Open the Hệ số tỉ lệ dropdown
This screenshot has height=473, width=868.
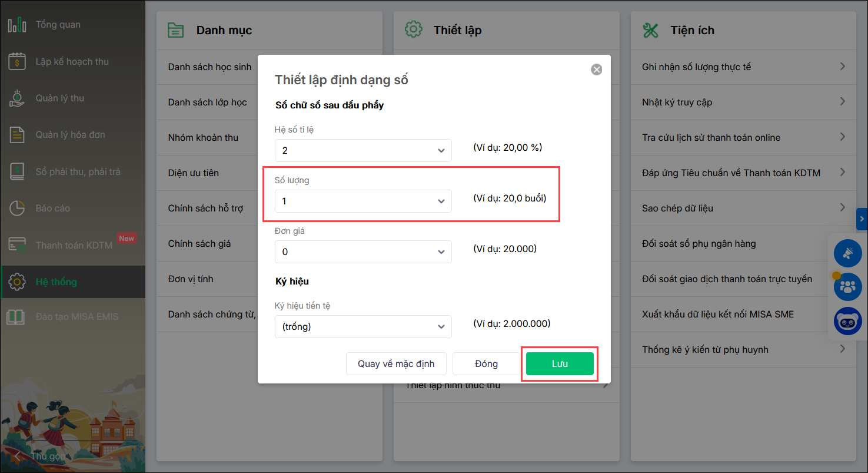click(363, 150)
